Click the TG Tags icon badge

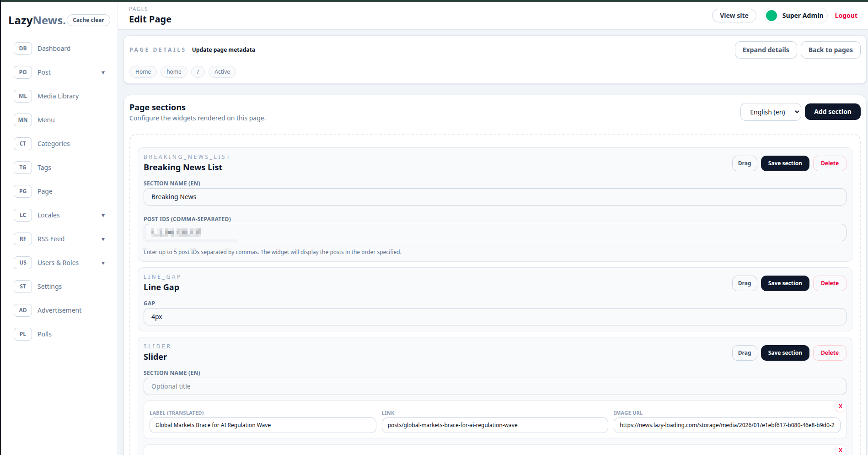pyautogui.click(x=23, y=168)
